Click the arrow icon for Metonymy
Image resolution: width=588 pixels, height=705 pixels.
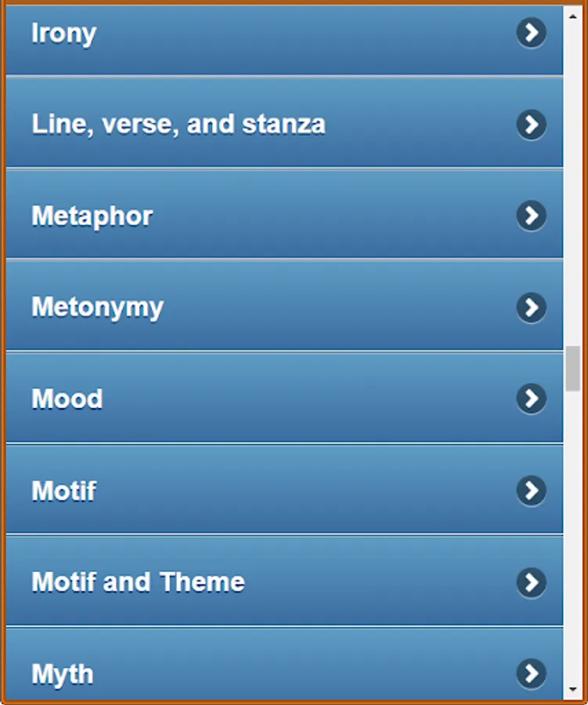click(531, 308)
